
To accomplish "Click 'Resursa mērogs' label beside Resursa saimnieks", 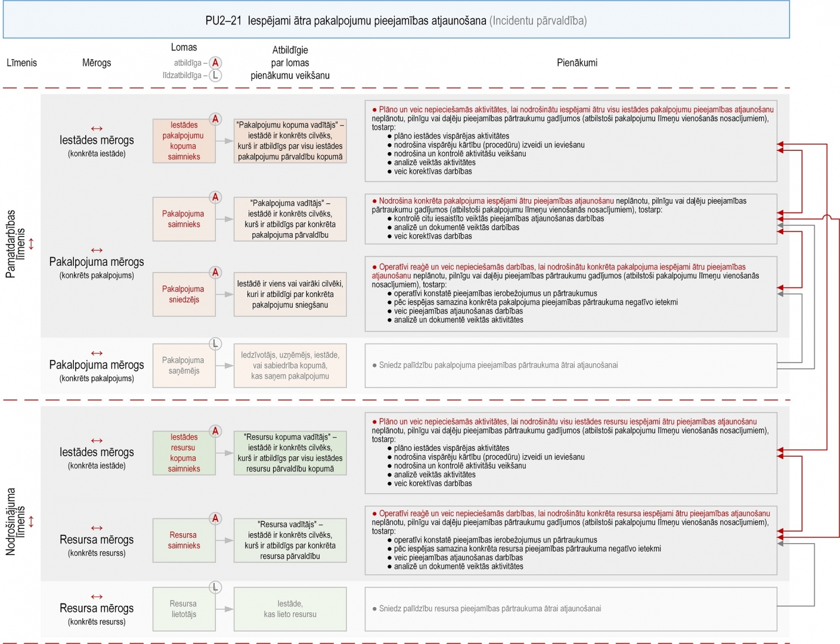I will pyautogui.click(x=97, y=540).
